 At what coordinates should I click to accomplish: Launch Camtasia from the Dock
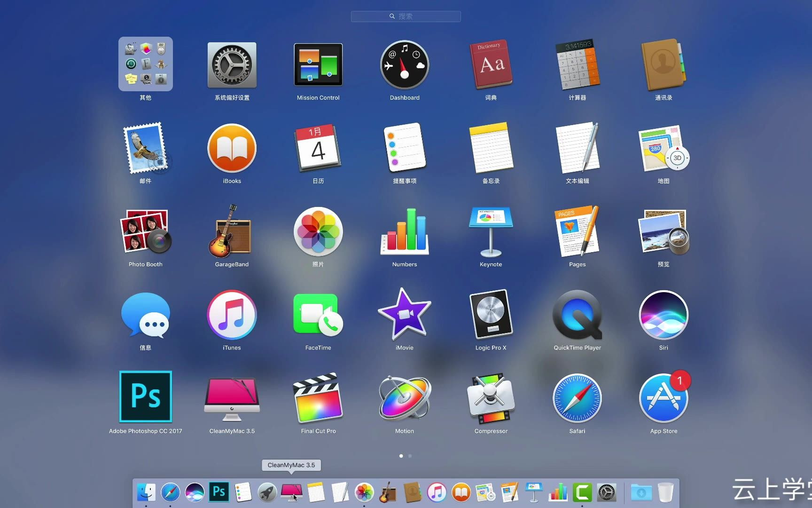pyautogui.click(x=583, y=492)
